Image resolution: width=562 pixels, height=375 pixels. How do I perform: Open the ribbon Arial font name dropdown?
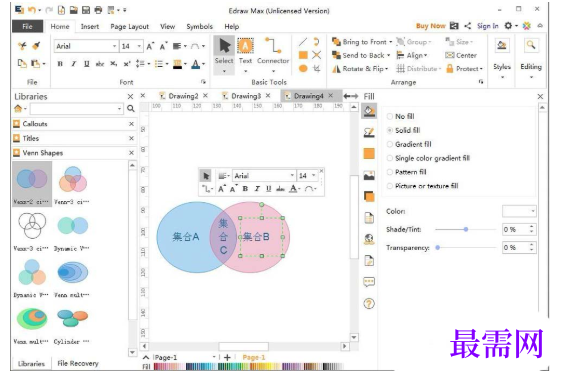pos(114,46)
